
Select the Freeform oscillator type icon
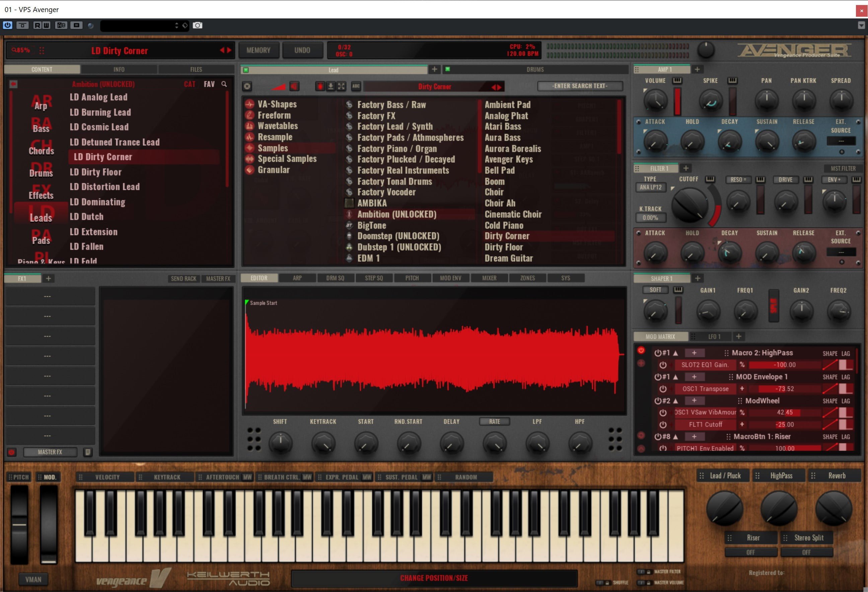[249, 115]
